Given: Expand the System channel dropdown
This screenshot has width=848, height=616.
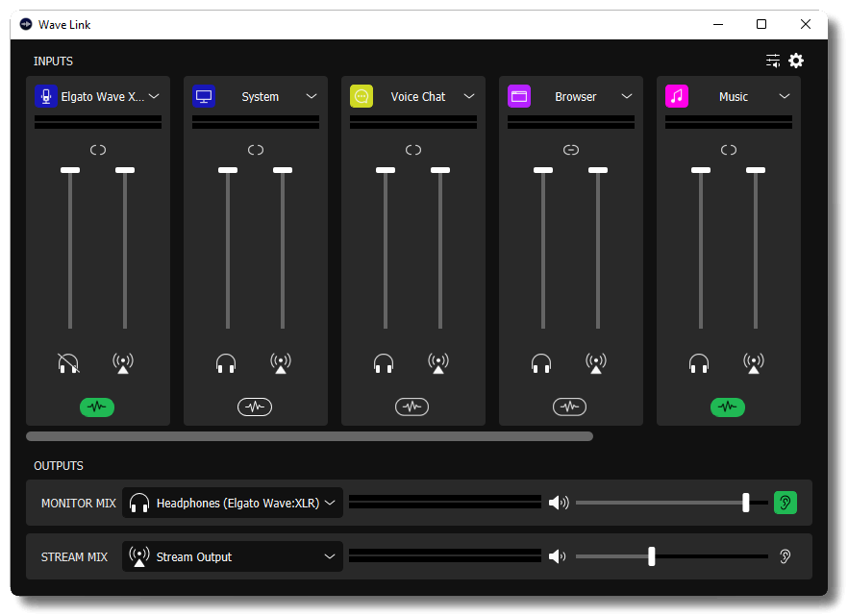Looking at the screenshot, I should 312,96.
